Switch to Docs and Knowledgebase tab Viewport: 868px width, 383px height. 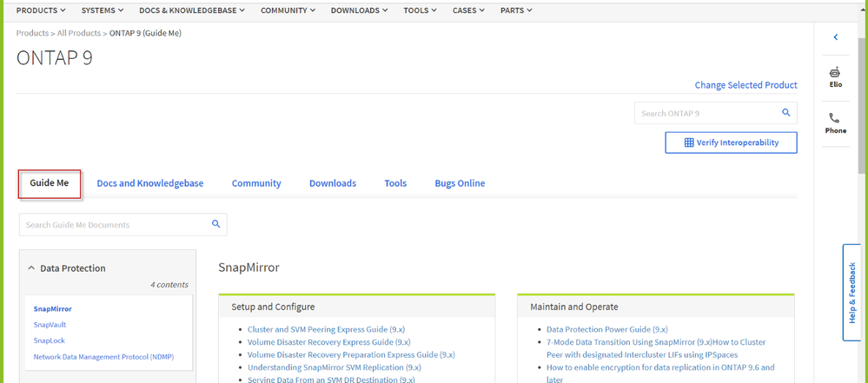tap(150, 183)
